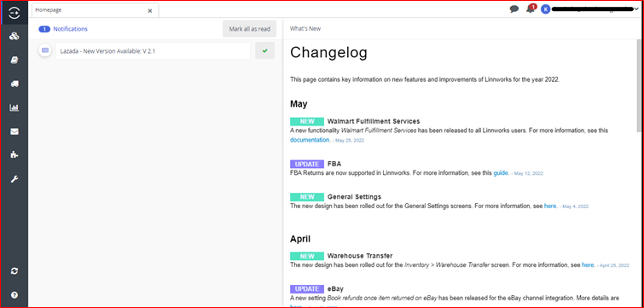The image size is (644, 308).
Task: Mark Lazada notification as read with checkmark
Action: [265, 50]
